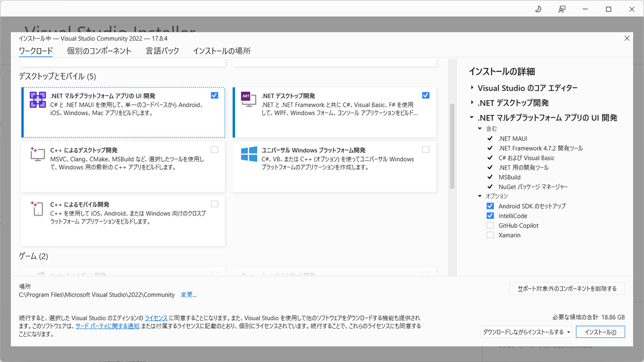Select C# および Visual Basic row

tap(526, 158)
